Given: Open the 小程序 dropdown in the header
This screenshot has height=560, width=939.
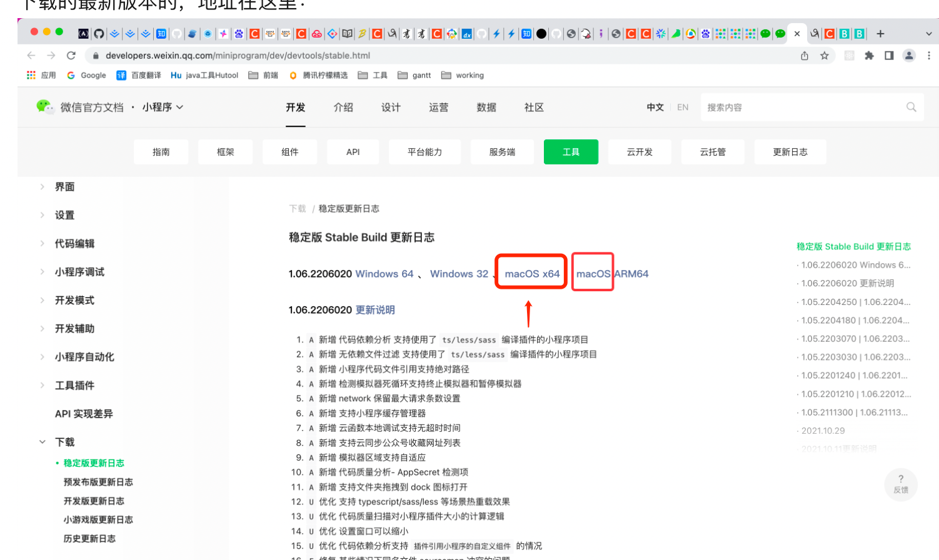Looking at the screenshot, I should tap(163, 107).
